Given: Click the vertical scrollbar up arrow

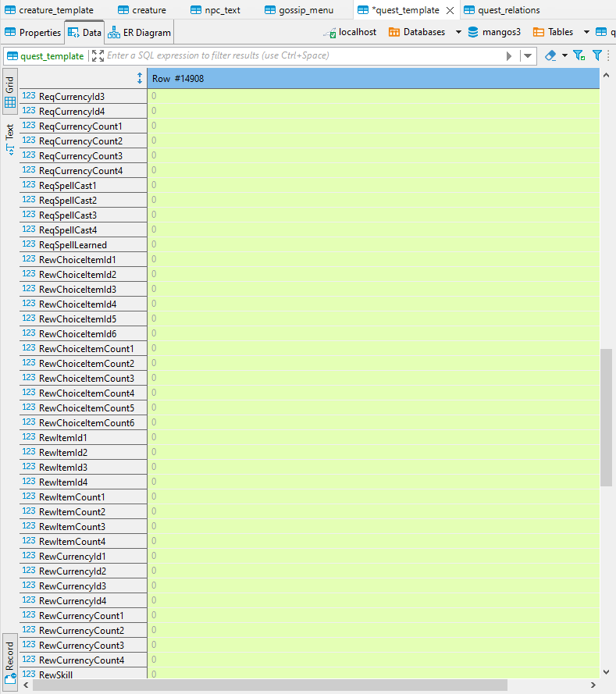Looking at the screenshot, I should [x=607, y=75].
